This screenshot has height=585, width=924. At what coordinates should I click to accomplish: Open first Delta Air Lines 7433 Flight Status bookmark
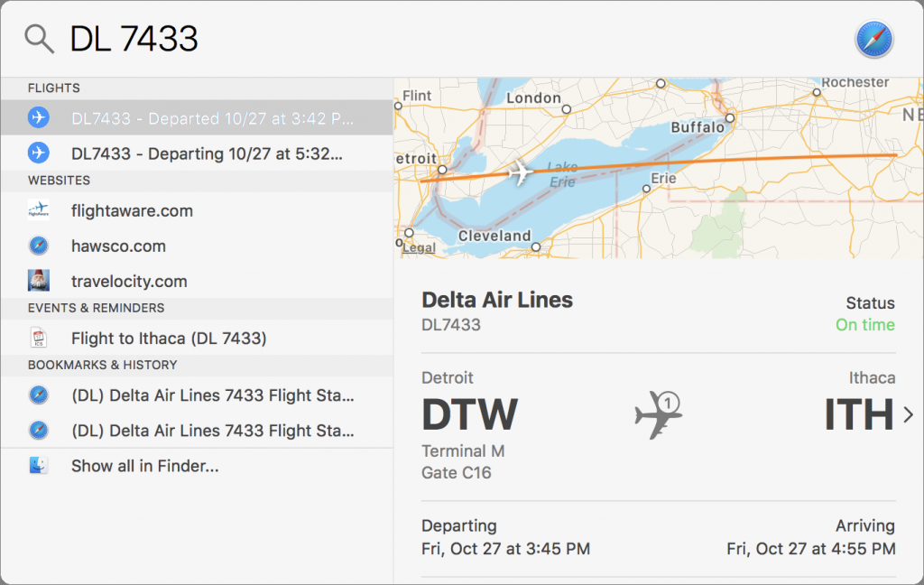[197, 395]
